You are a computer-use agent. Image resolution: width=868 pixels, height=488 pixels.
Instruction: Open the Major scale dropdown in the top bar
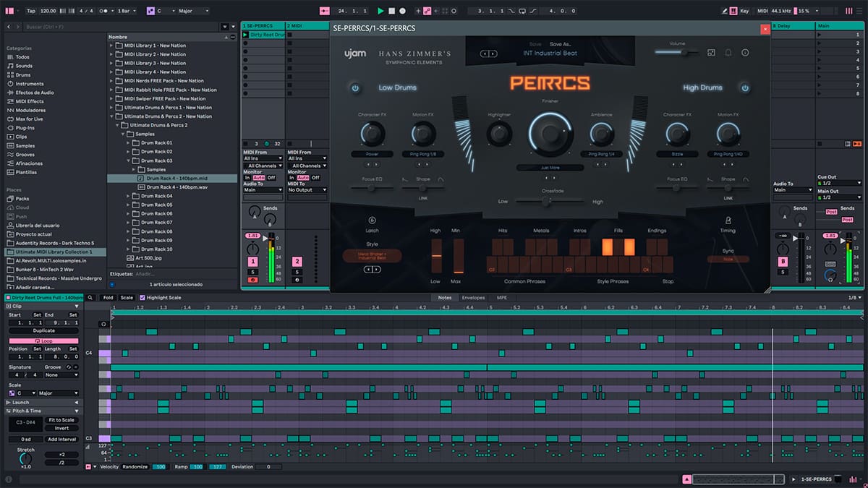tap(193, 11)
